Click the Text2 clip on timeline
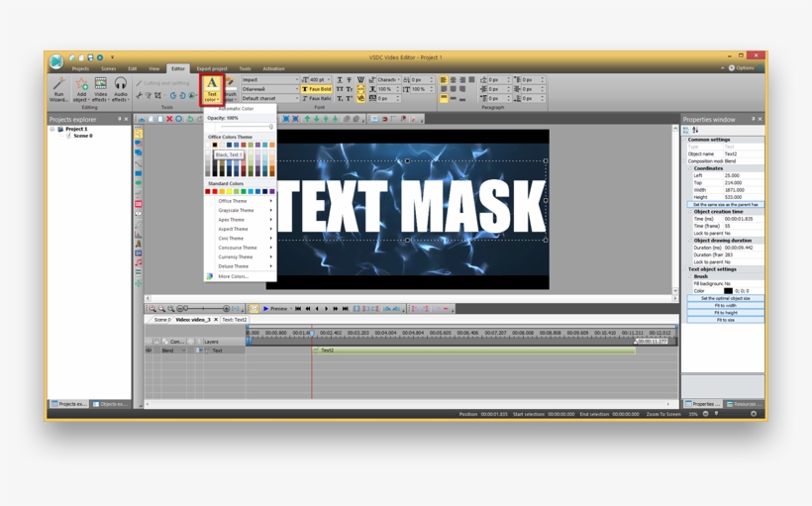The width and height of the screenshot is (812, 506). 474,351
